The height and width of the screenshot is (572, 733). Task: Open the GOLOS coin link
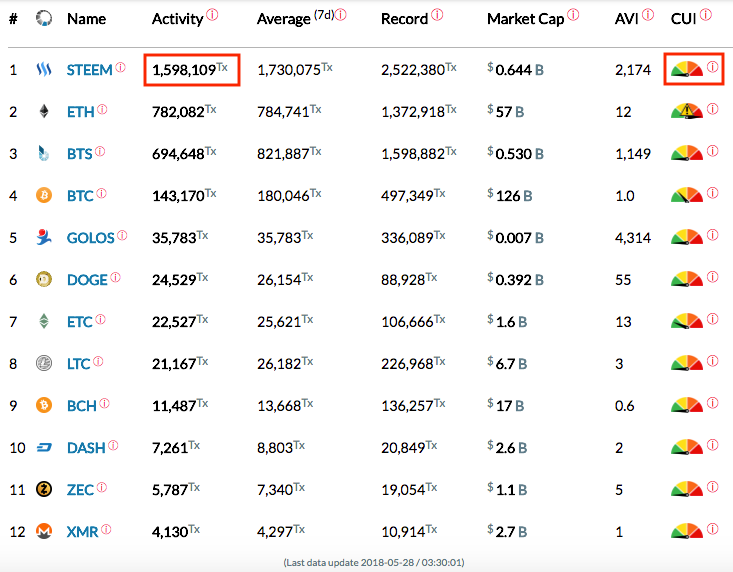point(90,238)
